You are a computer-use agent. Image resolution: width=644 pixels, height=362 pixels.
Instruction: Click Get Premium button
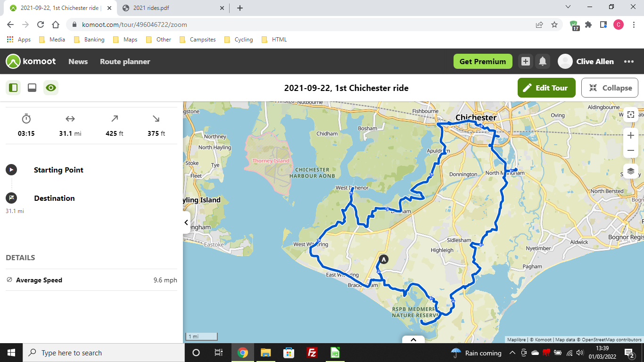(483, 61)
